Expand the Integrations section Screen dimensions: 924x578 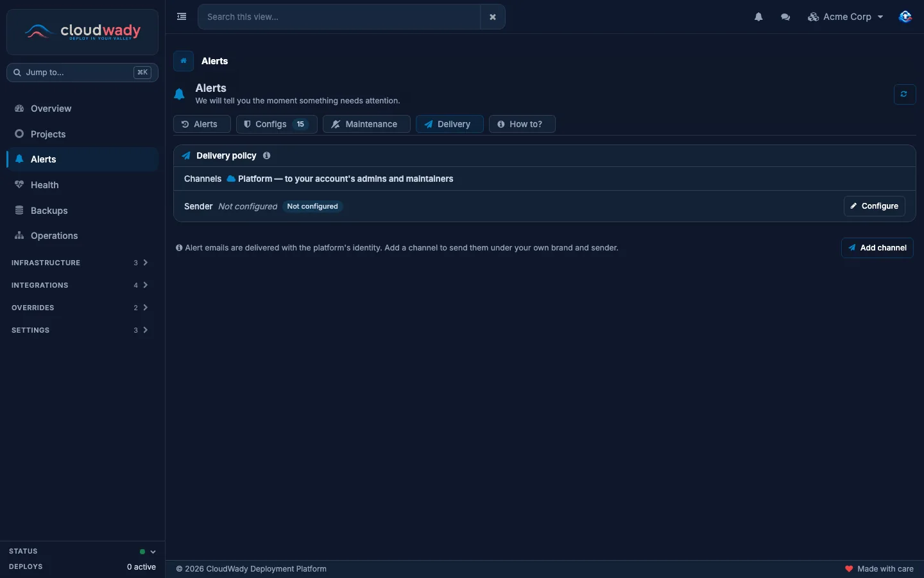click(x=80, y=285)
